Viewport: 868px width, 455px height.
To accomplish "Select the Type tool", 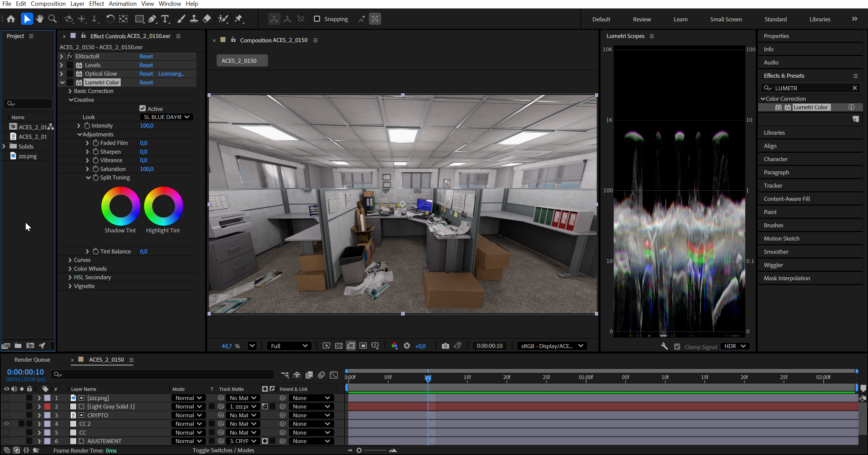I will click(165, 19).
